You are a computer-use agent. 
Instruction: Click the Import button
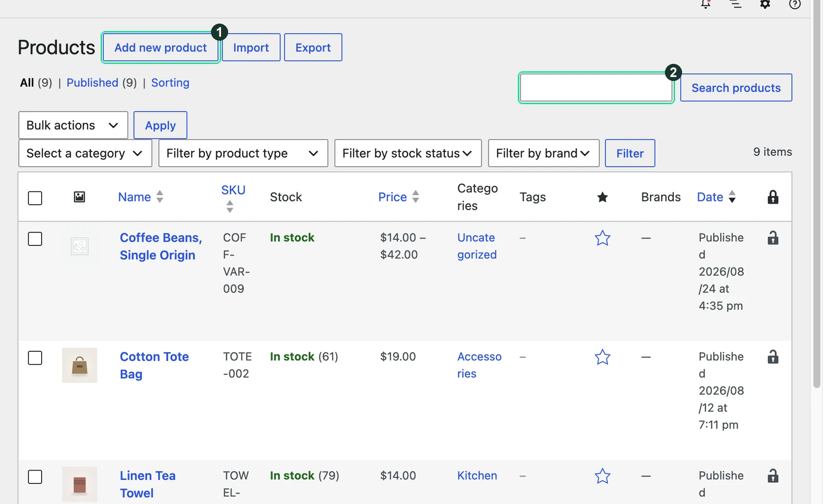tap(251, 47)
